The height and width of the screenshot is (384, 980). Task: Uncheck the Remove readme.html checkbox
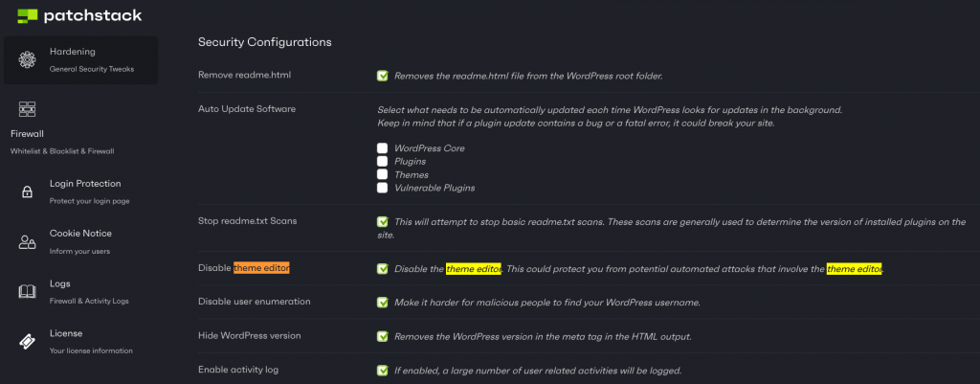[x=383, y=76]
